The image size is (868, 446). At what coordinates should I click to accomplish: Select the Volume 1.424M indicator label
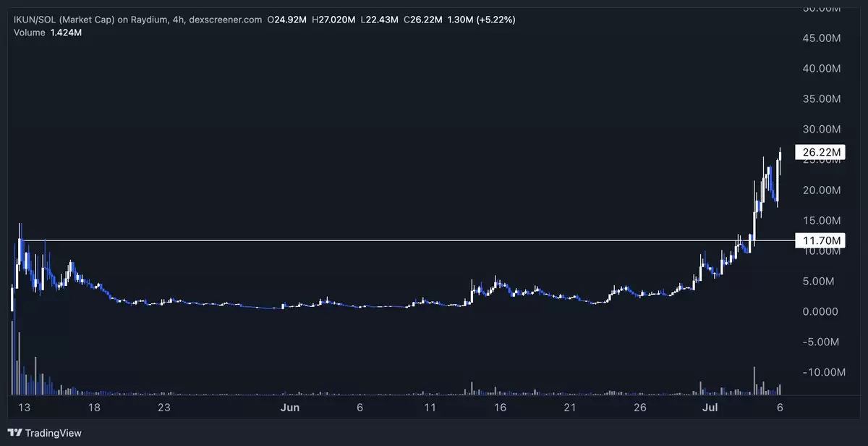tap(47, 33)
